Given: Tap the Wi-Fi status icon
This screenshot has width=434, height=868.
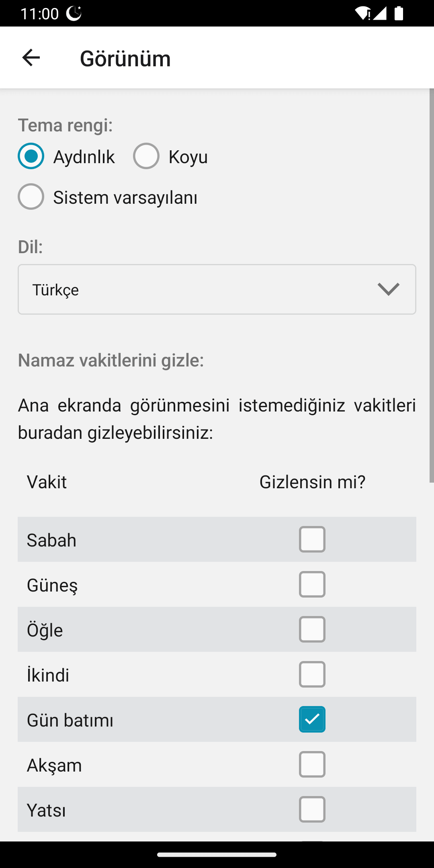Looking at the screenshot, I should [362, 13].
